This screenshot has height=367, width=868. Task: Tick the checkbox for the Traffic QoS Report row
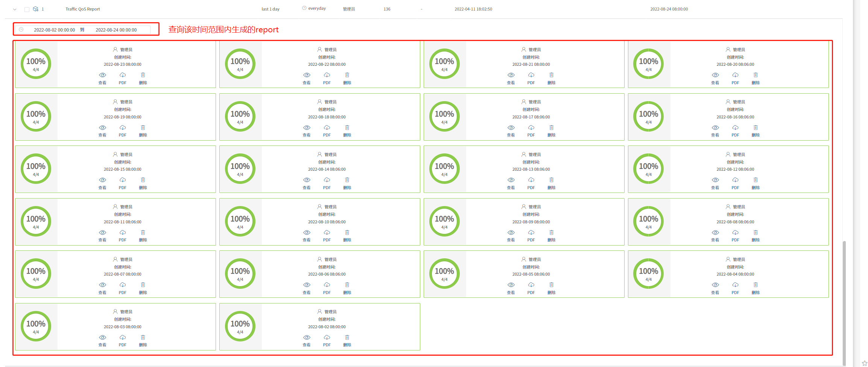pos(27,9)
